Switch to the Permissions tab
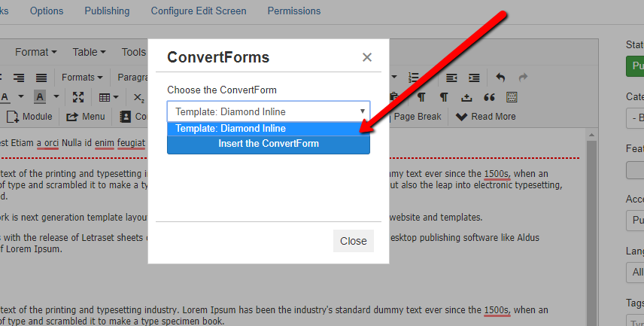 (x=294, y=11)
